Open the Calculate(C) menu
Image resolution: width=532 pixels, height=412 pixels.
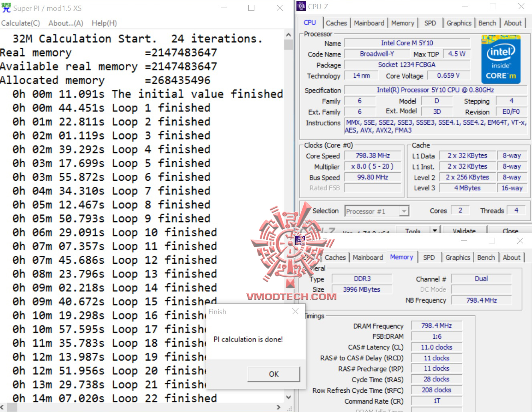pyautogui.click(x=20, y=23)
